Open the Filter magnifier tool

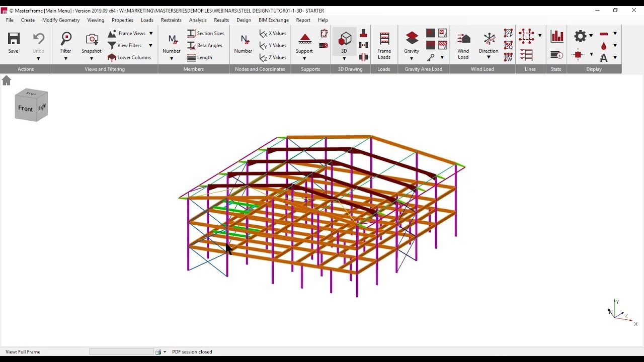(66, 39)
